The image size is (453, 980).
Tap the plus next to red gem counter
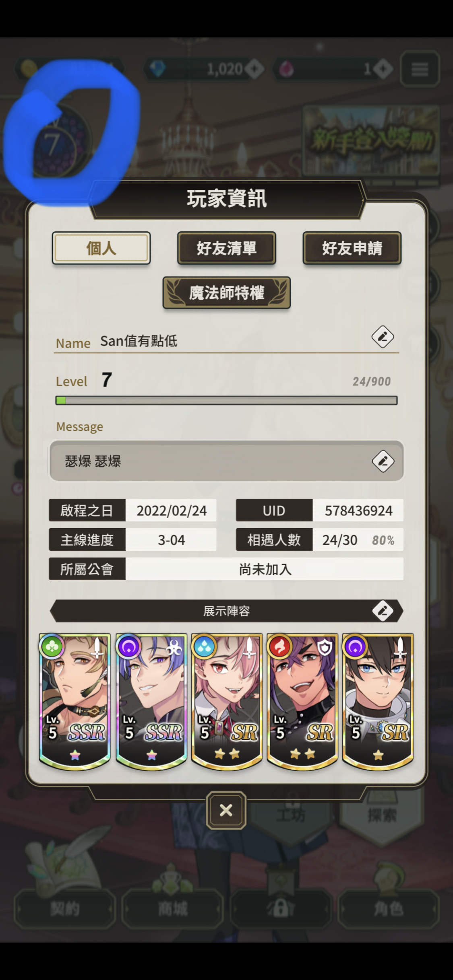coord(383,69)
